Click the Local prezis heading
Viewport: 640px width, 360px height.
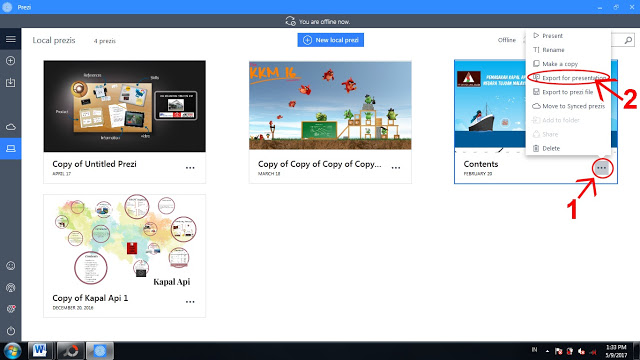click(x=54, y=40)
